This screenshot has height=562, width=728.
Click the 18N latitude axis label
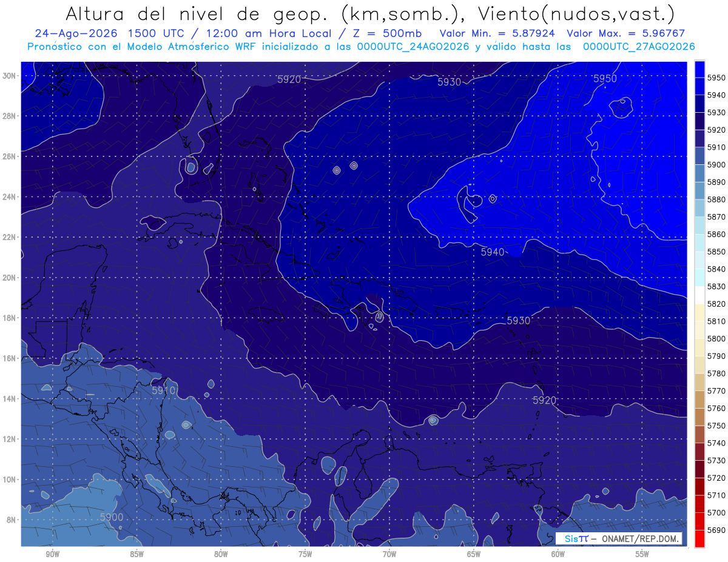pyautogui.click(x=8, y=318)
